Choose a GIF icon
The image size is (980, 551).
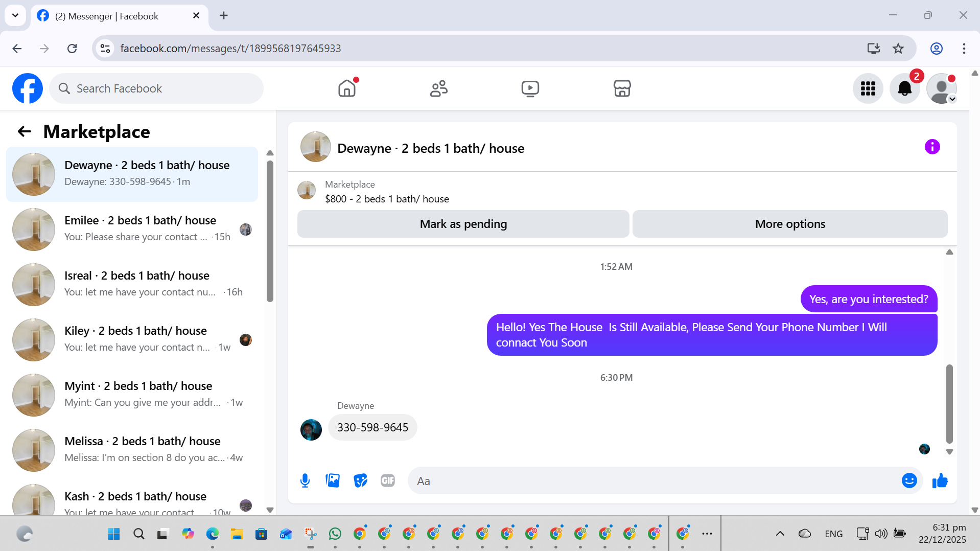[388, 480]
